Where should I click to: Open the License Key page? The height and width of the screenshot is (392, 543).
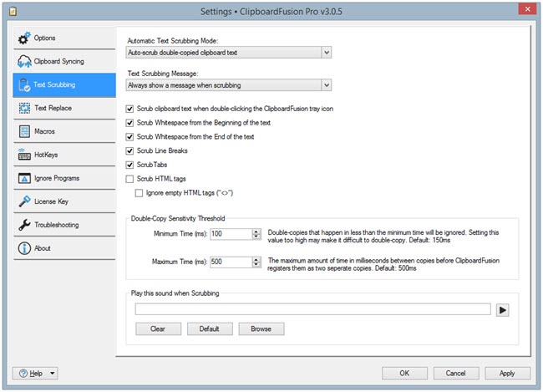click(x=64, y=201)
